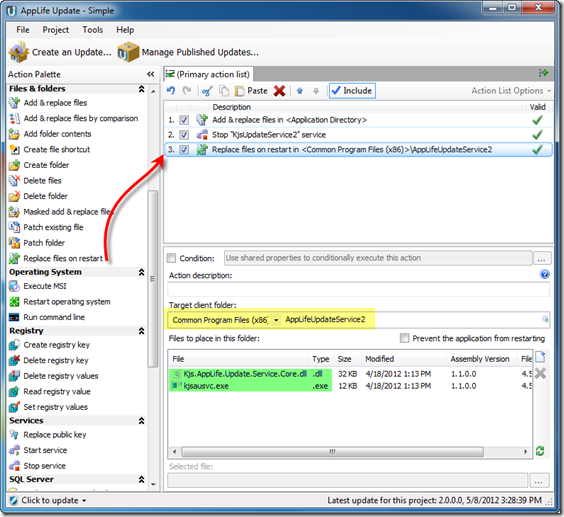The image size is (564, 517).
Task: Check Prevent the application from restarting
Action: (x=404, y=338)
